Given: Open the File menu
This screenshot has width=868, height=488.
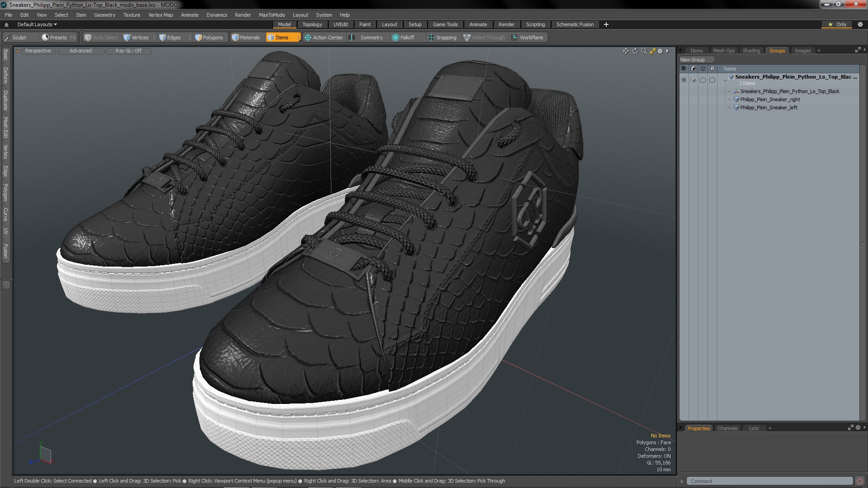Looking at the screenshot, I should [9, 15].
